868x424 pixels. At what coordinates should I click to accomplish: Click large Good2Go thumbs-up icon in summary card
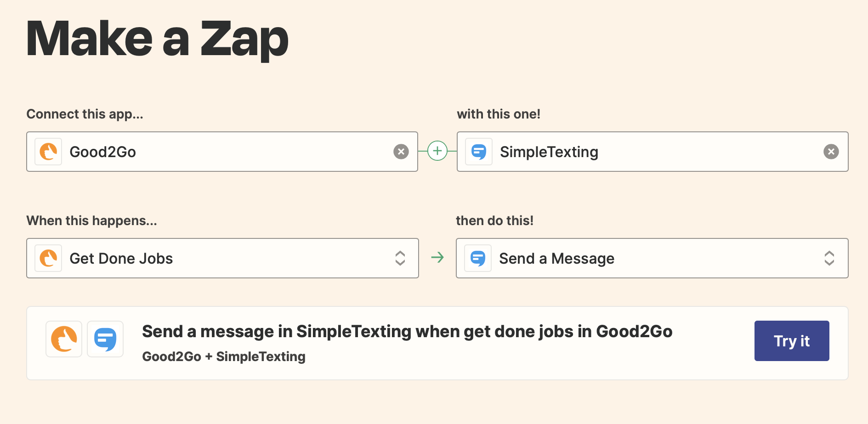click(x=64, y=339)
